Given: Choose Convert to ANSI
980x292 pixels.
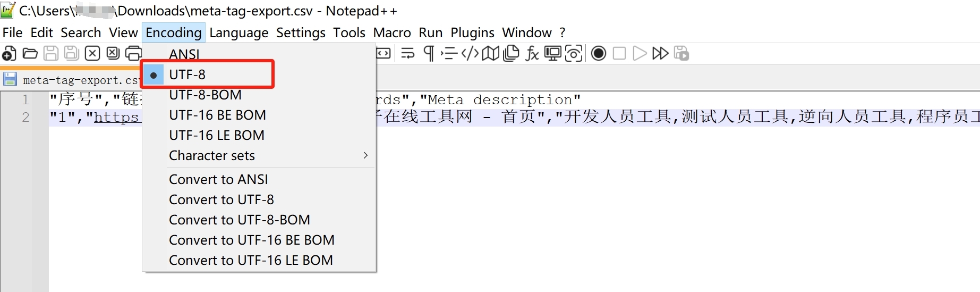Looking at the screenshot, I should (218, 179).
